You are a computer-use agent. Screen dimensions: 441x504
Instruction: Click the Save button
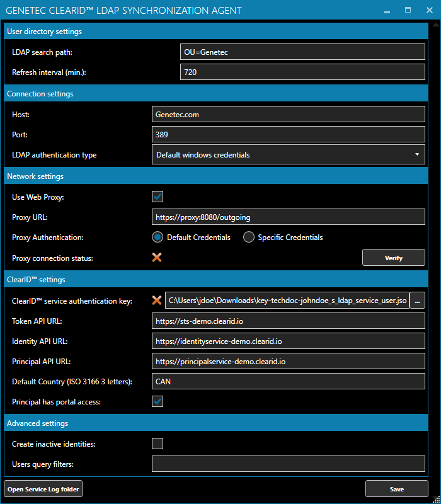coord(396,489)
